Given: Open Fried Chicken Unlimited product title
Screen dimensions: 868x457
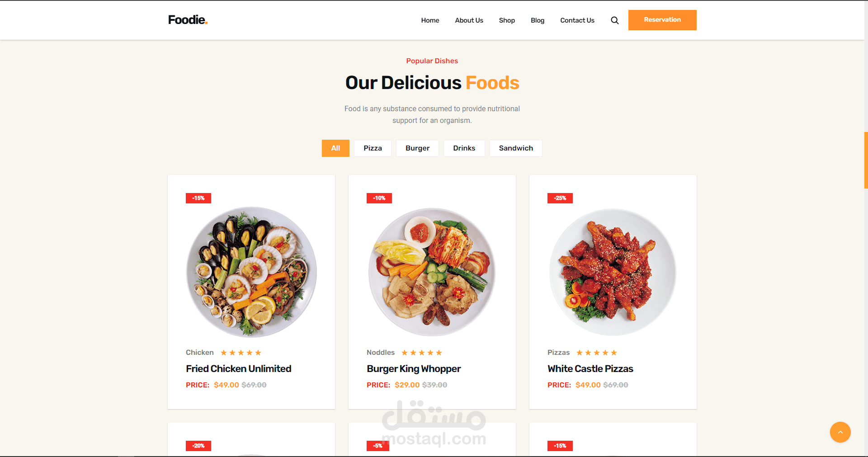Looking at the screenshot, I should [239, 369].
